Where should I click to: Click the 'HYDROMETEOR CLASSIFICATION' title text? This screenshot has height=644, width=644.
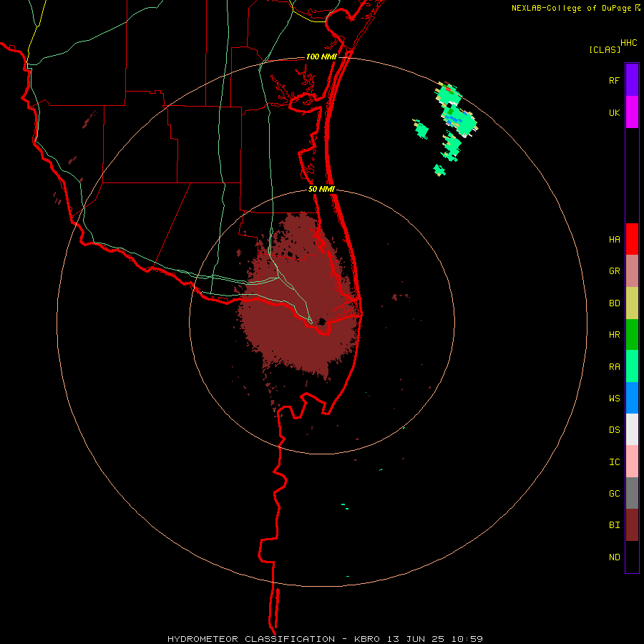tap(251, 639)
